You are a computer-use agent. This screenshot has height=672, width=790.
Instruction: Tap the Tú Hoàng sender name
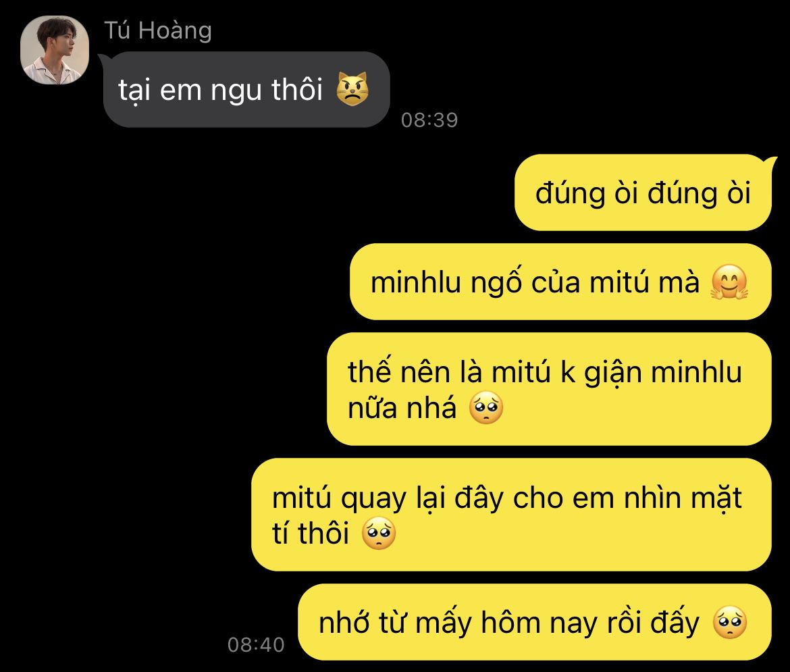[x=158, y=30]
